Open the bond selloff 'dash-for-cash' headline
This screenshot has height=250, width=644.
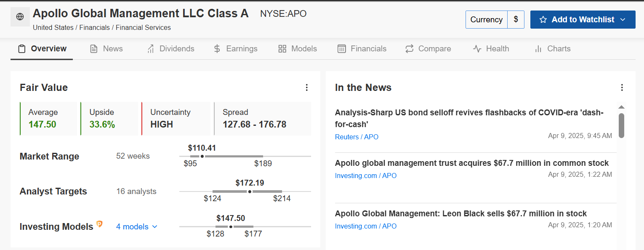[469, 118]
